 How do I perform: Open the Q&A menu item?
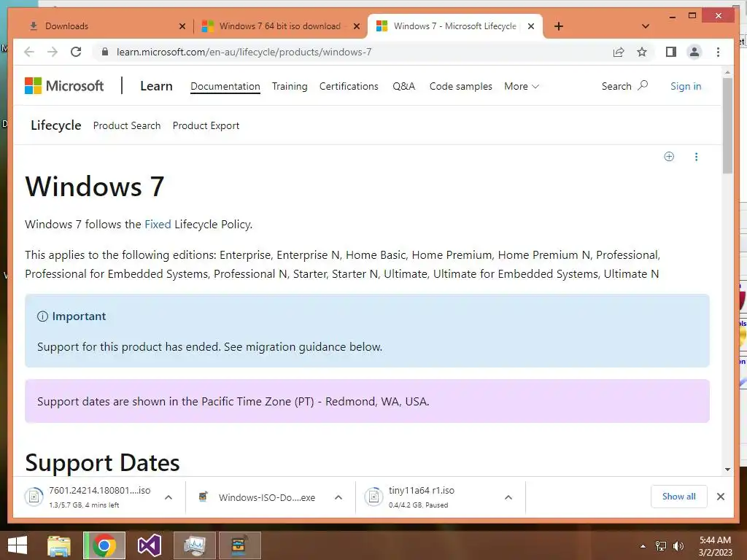coord(404,86)
